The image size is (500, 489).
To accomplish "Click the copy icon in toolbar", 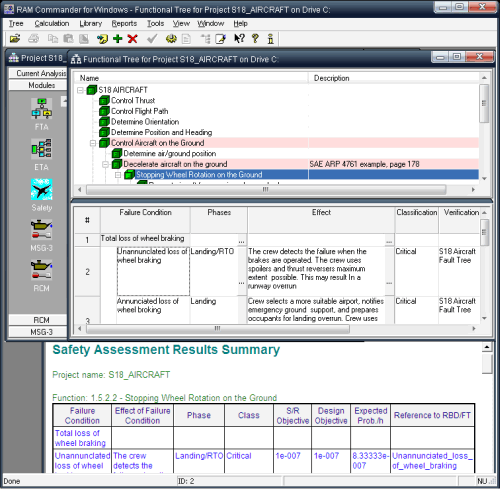I will 53,39.
